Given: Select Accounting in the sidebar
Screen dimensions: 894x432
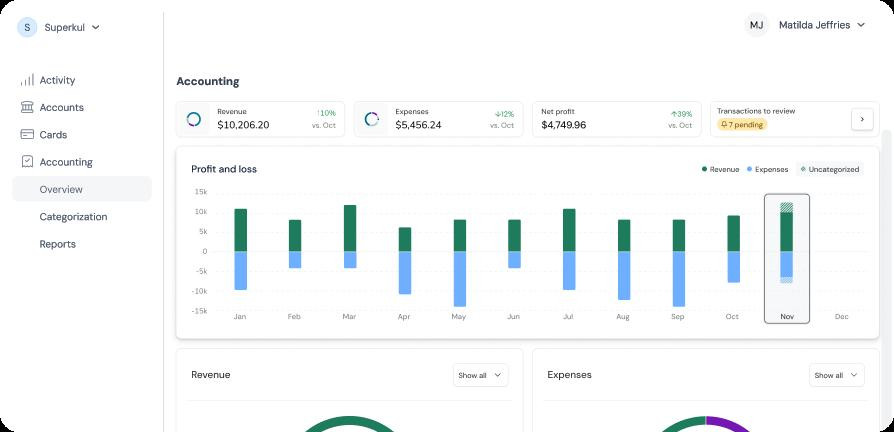Looking at the screenshot, I should 56,162.
